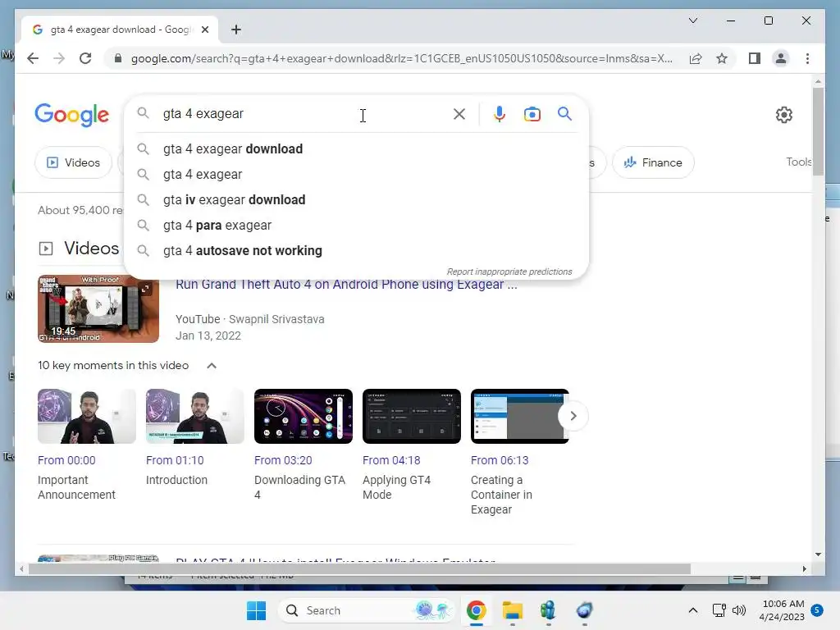The height and width of the screenshot is (630, 840).
Task: Open the network icon in system tray
Action: [x=719, y=610]
